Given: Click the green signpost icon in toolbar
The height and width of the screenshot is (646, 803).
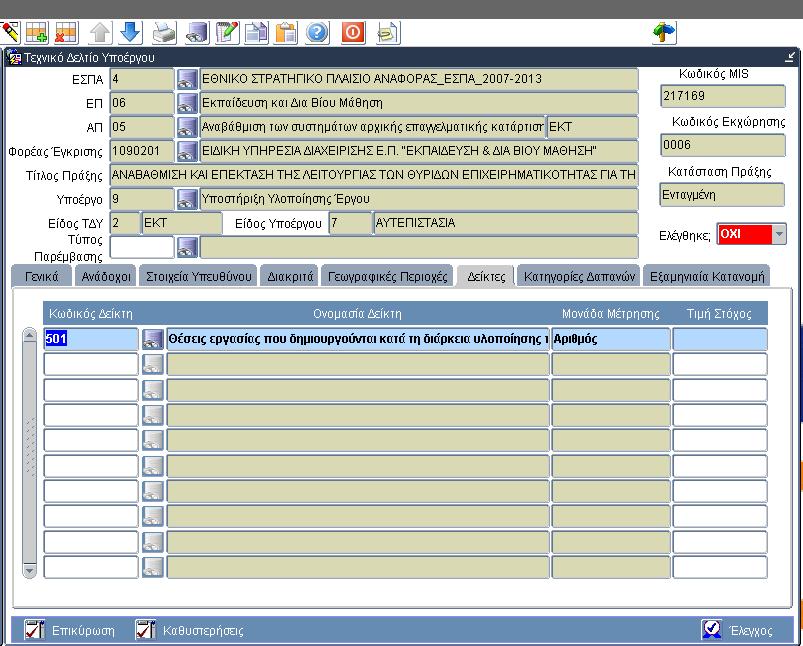Looking at the screenshot, I should (x=664, y=33).
